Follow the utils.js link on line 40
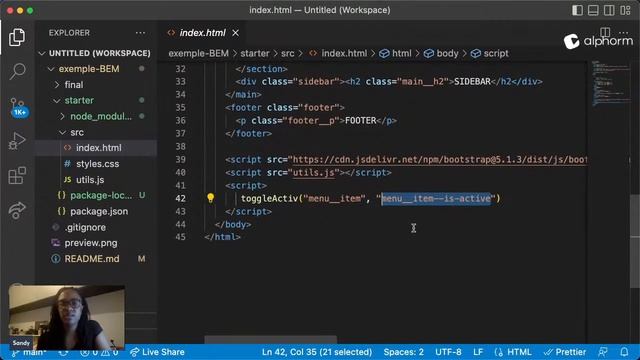This screenshot has height=360, width=640. click(x=314, y=173)
